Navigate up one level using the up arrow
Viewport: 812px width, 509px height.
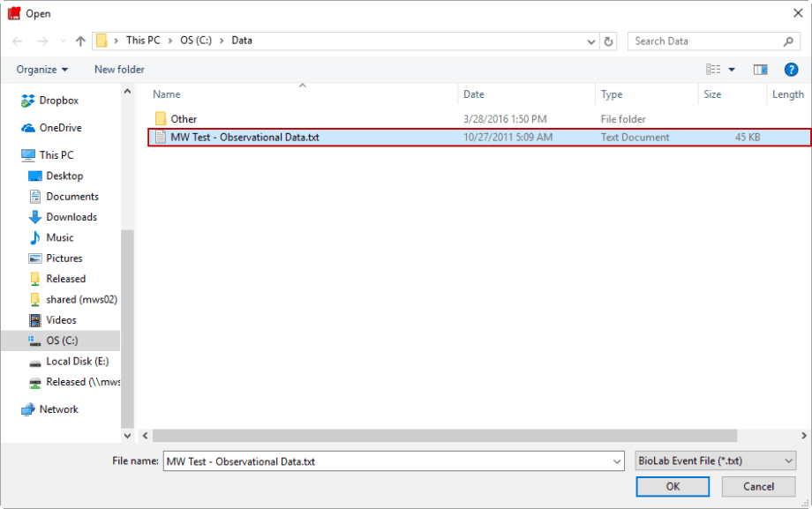[x=80, y=40]
